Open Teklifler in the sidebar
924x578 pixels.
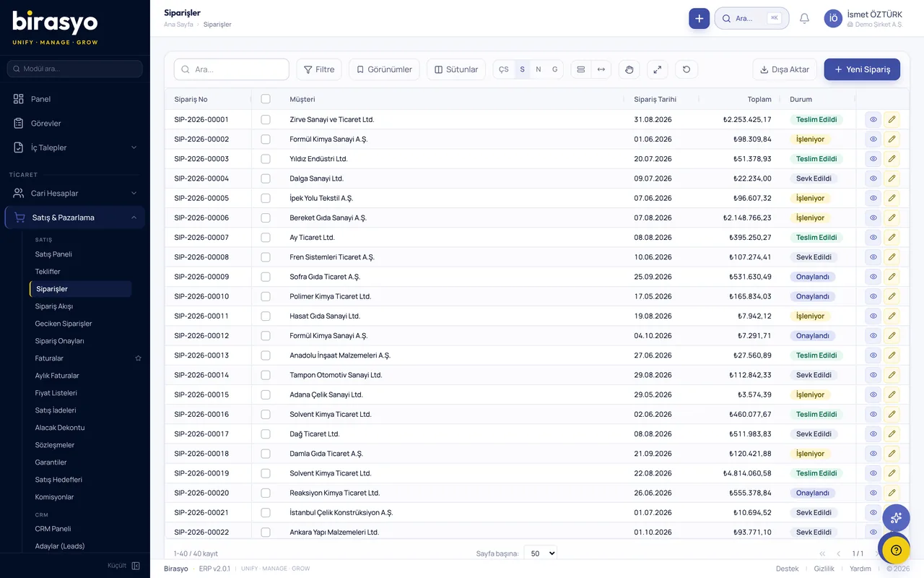pyautogui.click(x=48, y=272)
